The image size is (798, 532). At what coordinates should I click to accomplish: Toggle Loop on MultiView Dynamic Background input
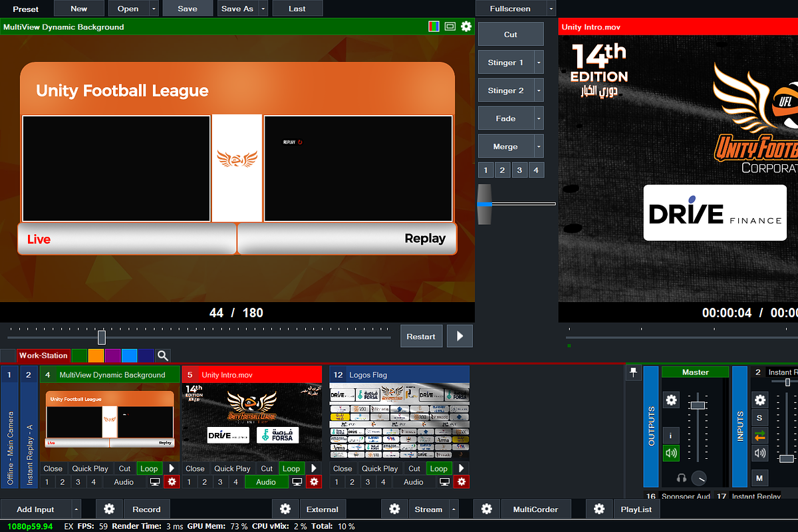coord(149,468)
